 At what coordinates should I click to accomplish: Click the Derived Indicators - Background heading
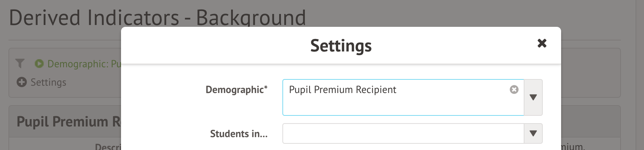pos(157,18)
